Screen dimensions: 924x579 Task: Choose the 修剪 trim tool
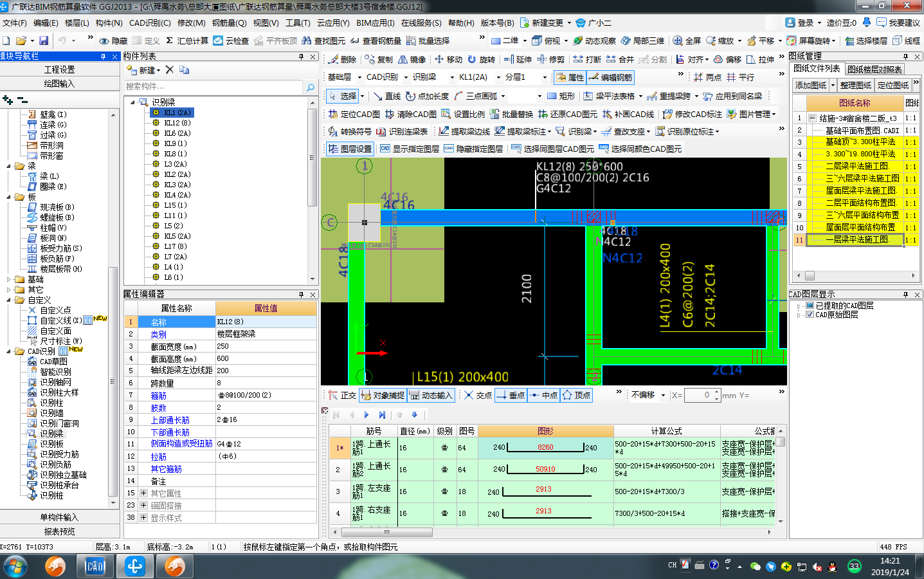click(550, 59)
